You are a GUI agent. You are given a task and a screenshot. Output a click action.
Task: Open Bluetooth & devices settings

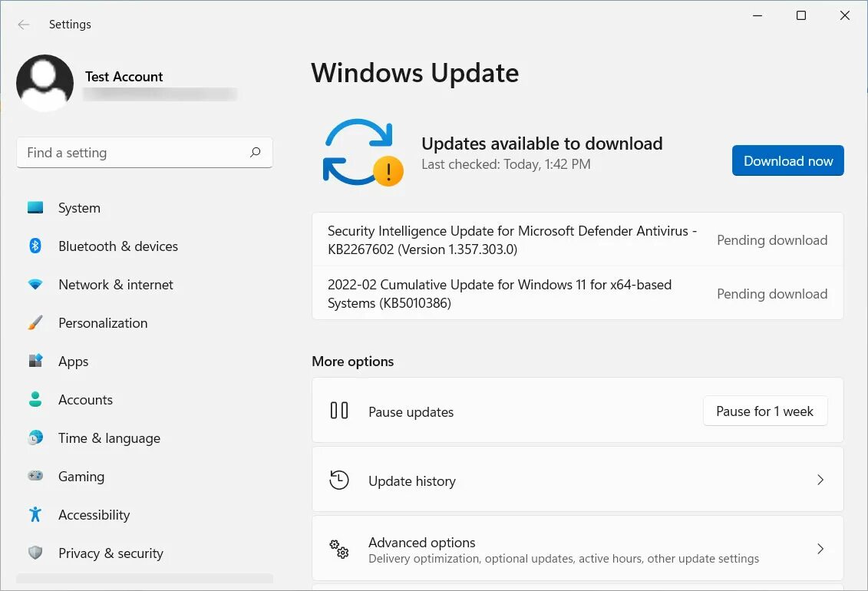point(35,246)
